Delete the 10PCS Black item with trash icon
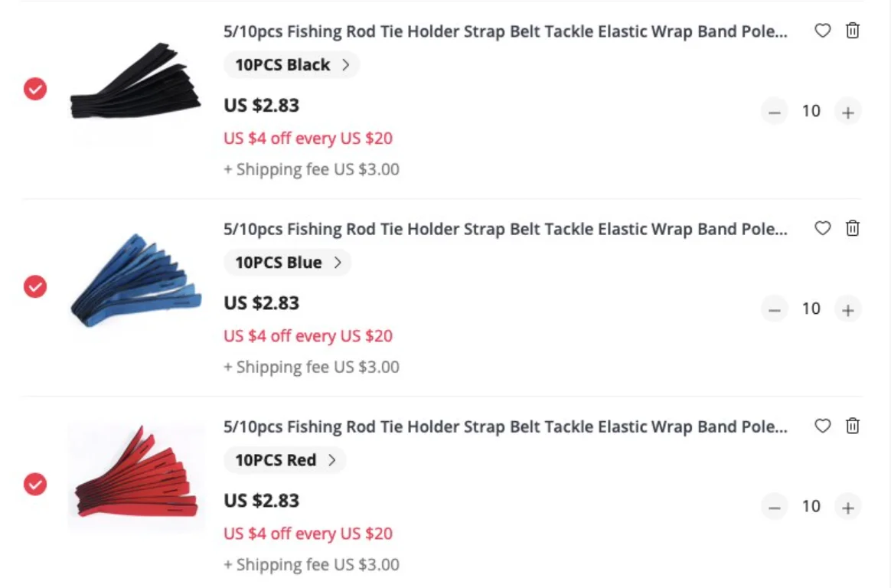Viewport: 891px width, 588px height. (852, 31)
